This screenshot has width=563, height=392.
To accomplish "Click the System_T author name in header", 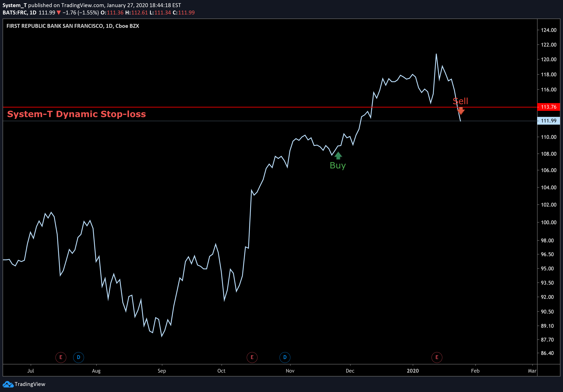I will click(14, 5).
